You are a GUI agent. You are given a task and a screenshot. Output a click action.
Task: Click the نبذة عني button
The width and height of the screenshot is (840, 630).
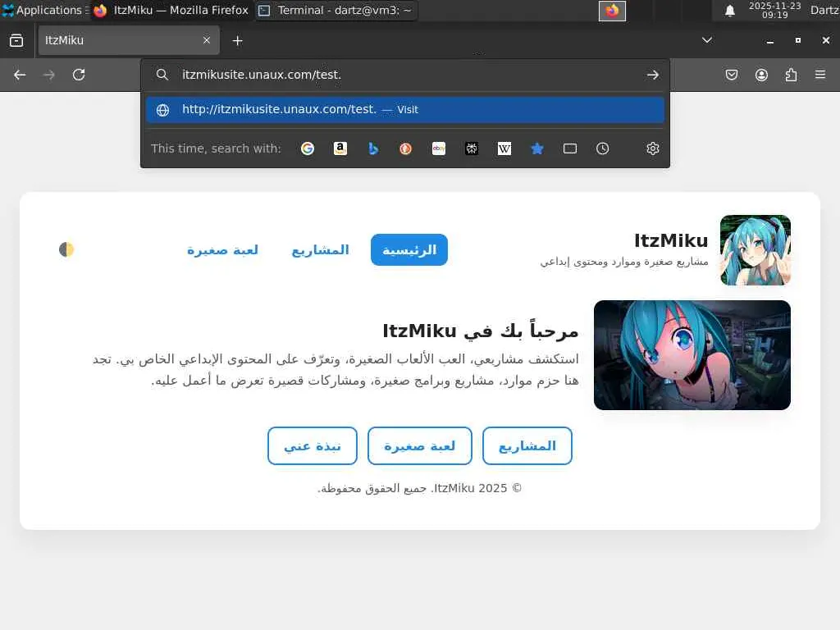coord(313,445)
